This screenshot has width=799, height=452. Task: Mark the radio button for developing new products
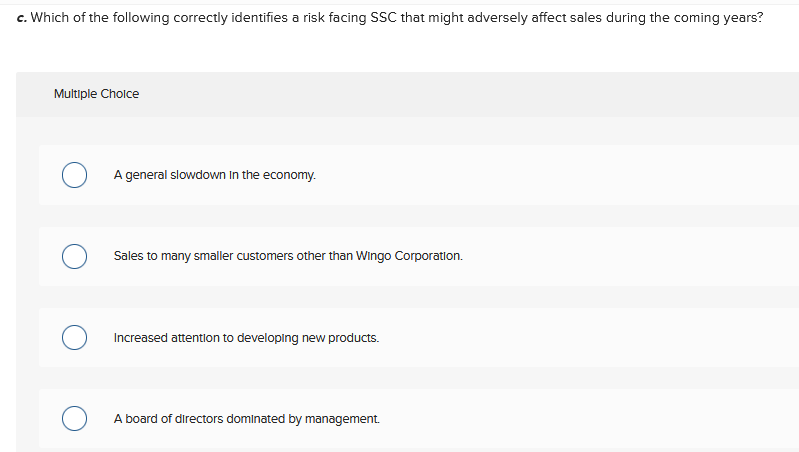point(73,337)
